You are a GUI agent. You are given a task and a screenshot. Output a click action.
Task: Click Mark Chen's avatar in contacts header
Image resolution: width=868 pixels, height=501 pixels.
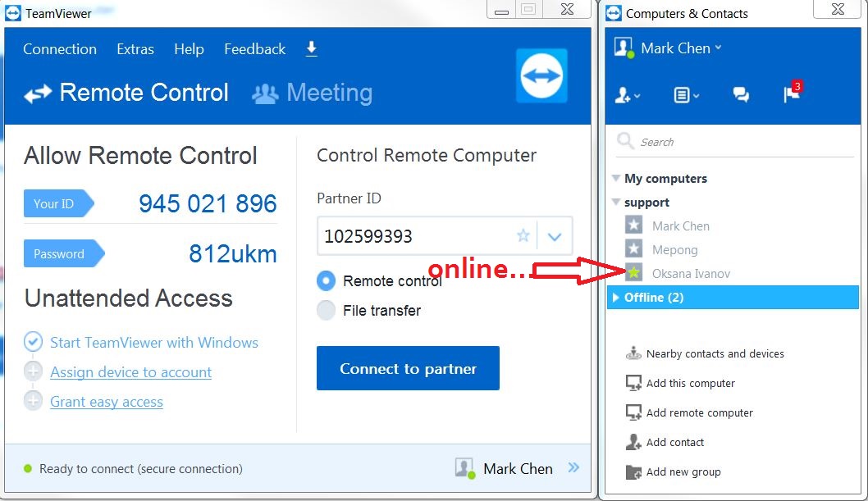[x=624, y=48]
